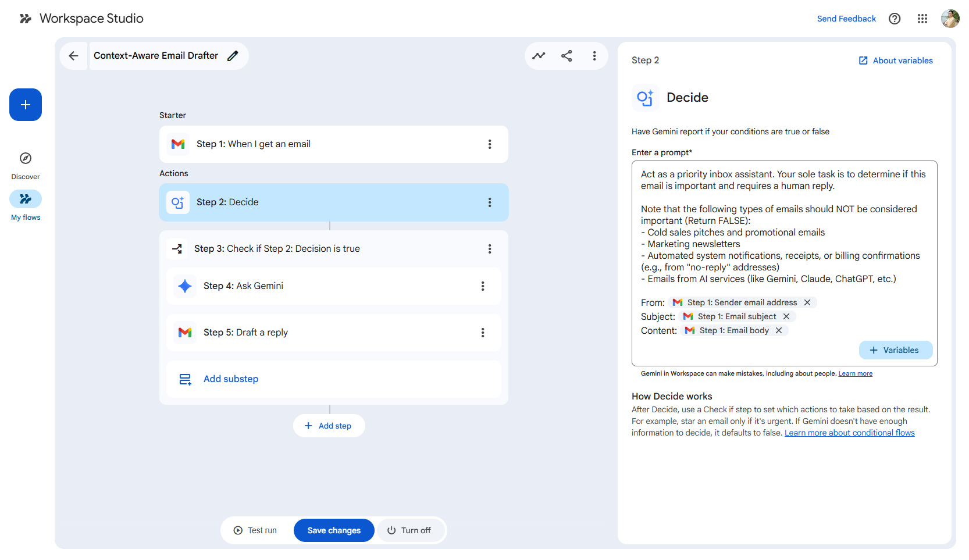Turn off the flow
This screenshot has width=969, height=560.
[409, 530]
